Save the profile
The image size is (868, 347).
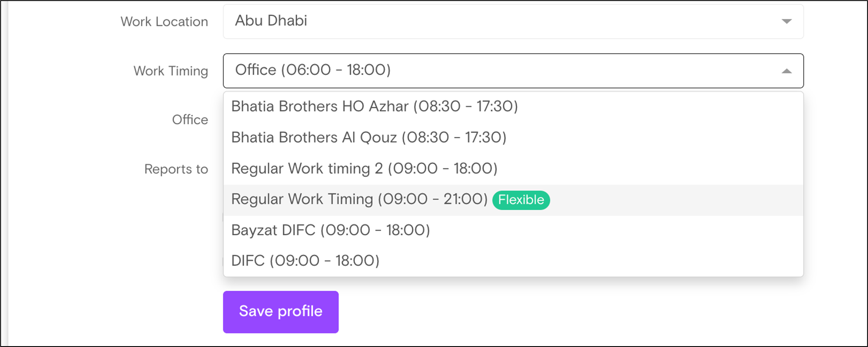[281, 312]
